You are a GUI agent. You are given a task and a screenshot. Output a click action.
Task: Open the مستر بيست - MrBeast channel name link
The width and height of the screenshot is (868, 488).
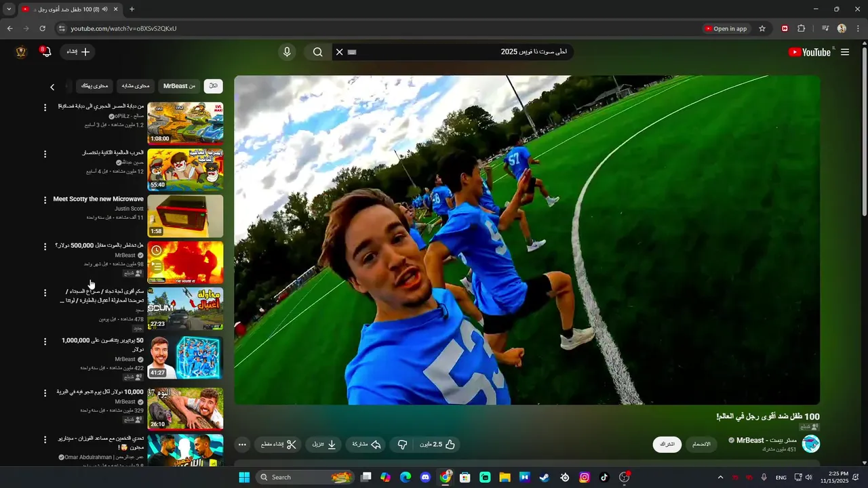point(766,441)
